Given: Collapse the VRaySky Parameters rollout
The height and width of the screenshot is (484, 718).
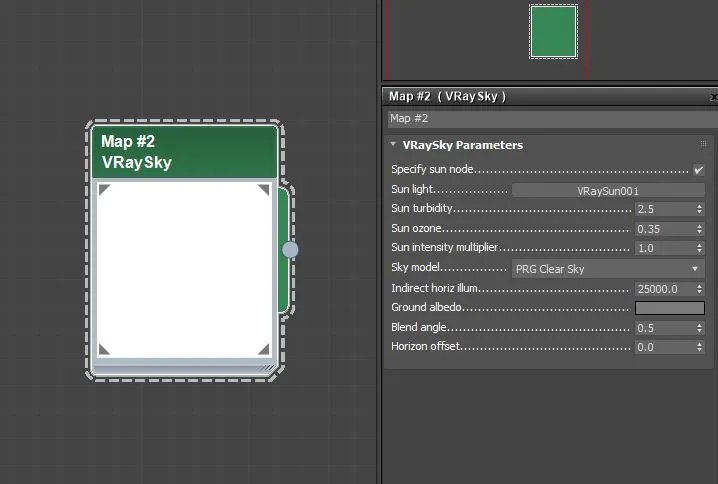Looking at the screenshot, I should (393, 144).
